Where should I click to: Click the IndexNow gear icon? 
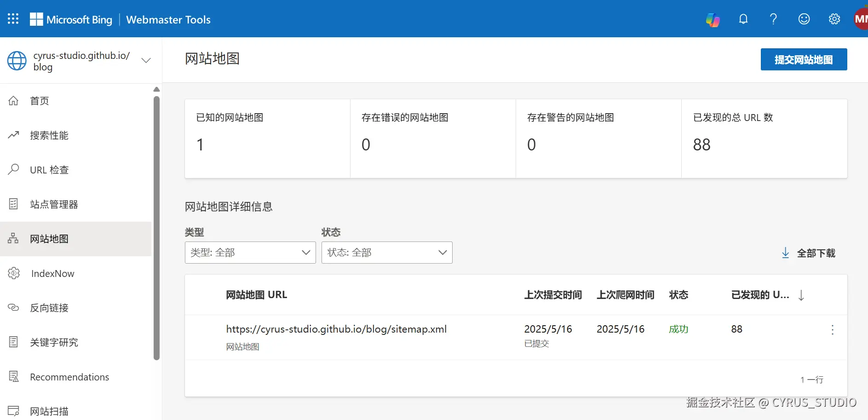point(14,273)
